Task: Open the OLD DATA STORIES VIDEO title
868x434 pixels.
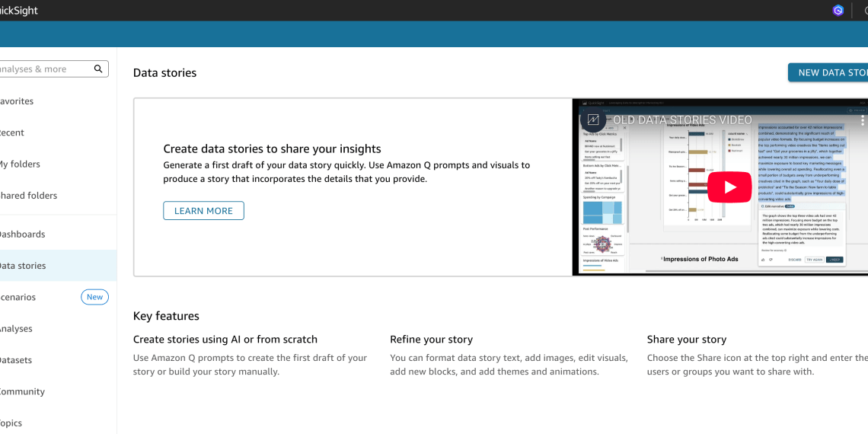Action: pos(682,120)
